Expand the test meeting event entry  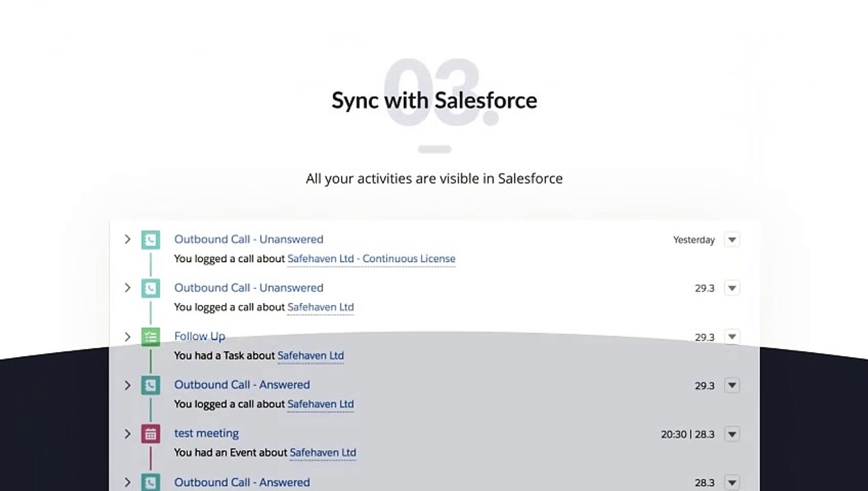[x=127, y=434]
